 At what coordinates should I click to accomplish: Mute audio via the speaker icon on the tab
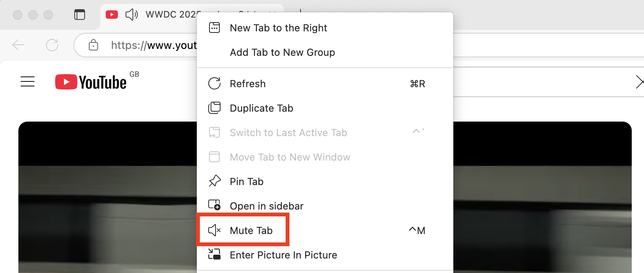pos(131,15)
